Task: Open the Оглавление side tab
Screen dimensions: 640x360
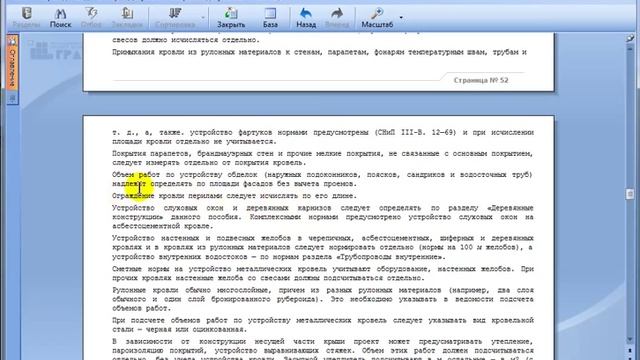Action: (x=12, y=62)
